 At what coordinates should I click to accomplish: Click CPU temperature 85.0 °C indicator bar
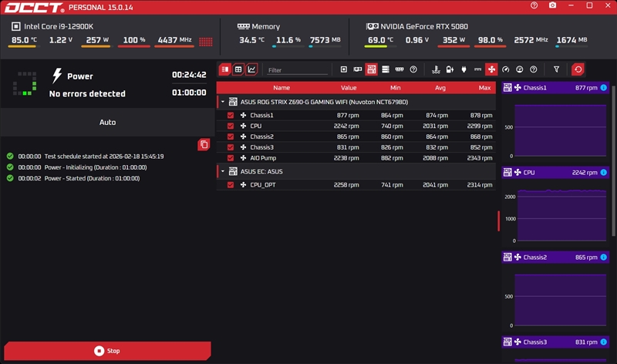coord(24,46)
